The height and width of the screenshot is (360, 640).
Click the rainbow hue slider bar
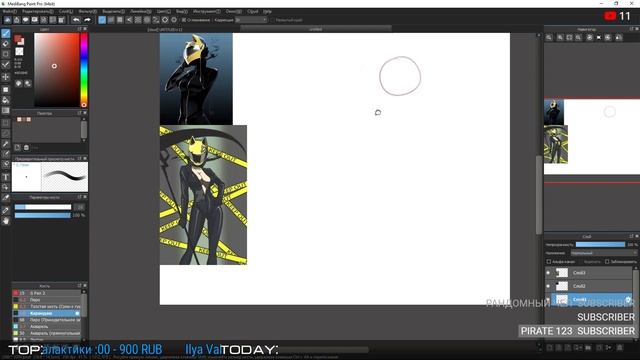[x=84, y=70]
